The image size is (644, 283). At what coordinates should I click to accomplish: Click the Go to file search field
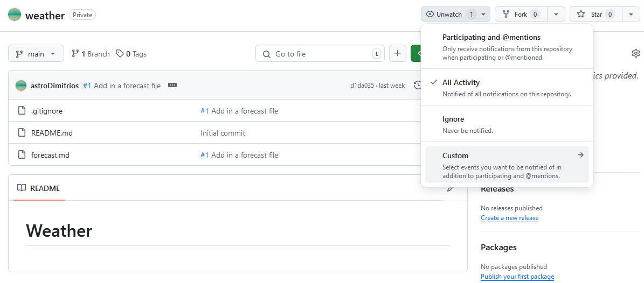[x=320, y=53]
